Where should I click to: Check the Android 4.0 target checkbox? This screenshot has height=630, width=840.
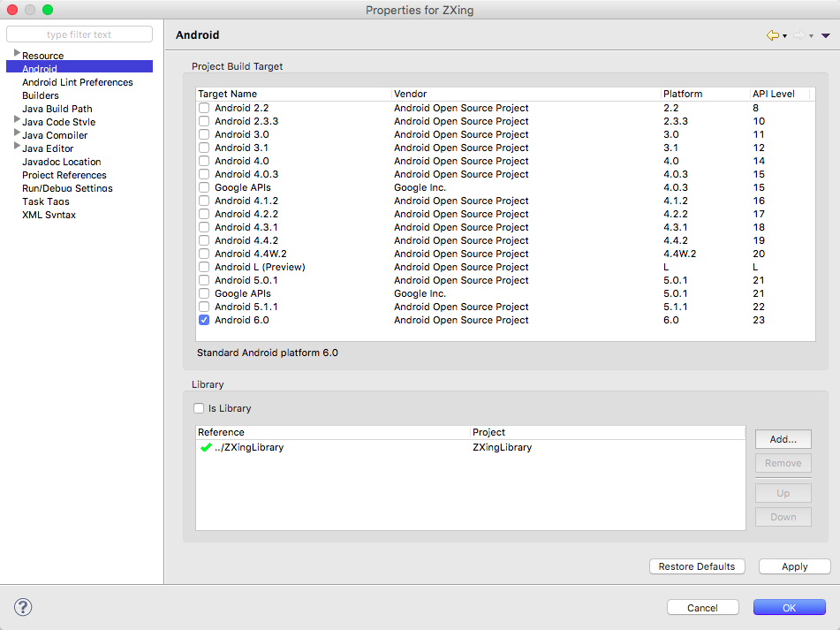coord(204,161)
